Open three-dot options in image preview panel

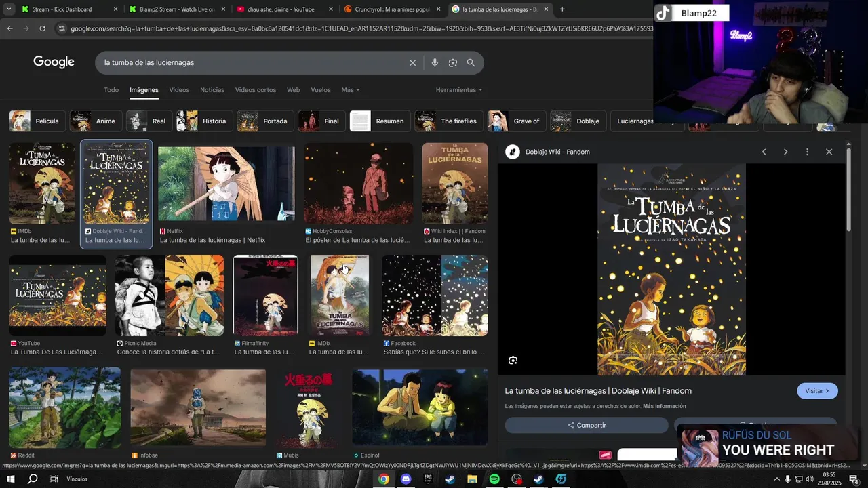pos(807,152)
